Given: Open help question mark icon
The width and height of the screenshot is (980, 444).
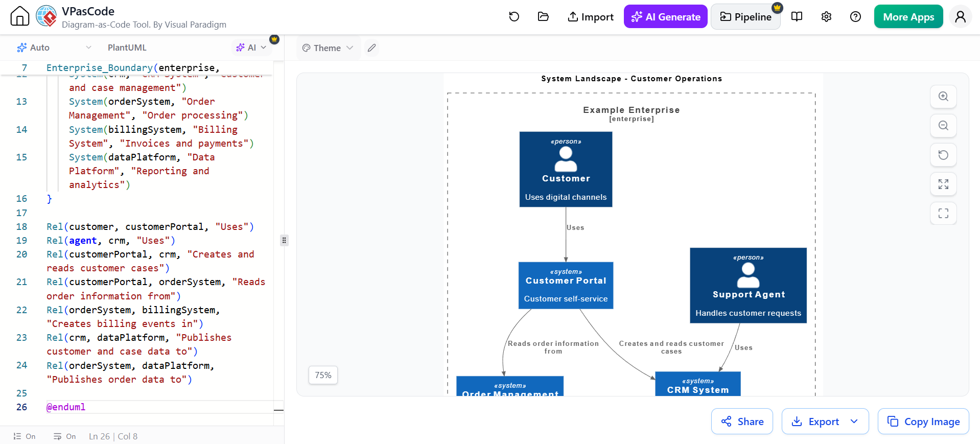Looking at the screenshot, I should coord(855,17).
